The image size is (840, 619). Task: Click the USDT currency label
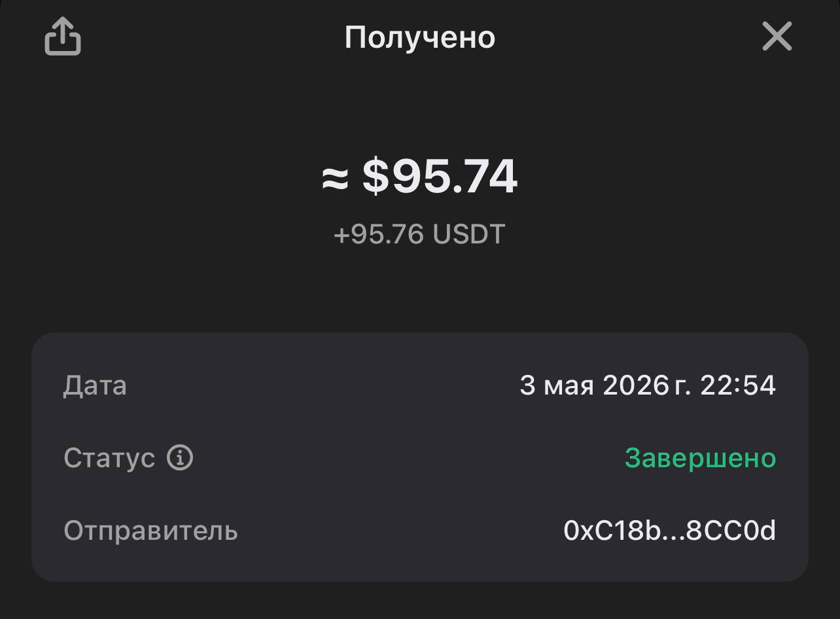pos(469,234)
